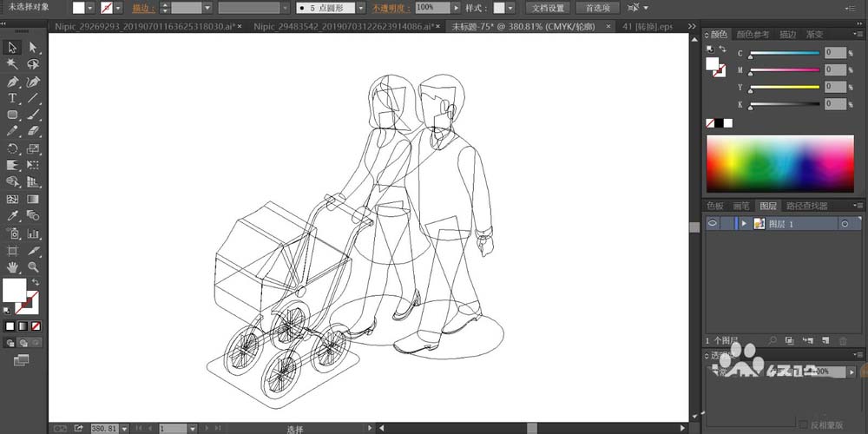This screenshot has height=434, width=868.
Task: Select the Magic Wand tool
Action: [x=12, y=64]
